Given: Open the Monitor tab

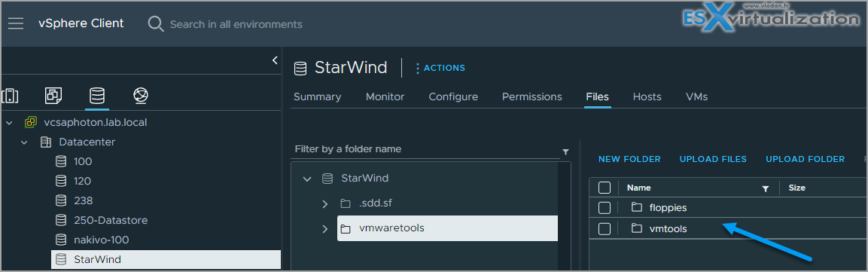Looking at the screenshot, I should click(x=385, y=97).
